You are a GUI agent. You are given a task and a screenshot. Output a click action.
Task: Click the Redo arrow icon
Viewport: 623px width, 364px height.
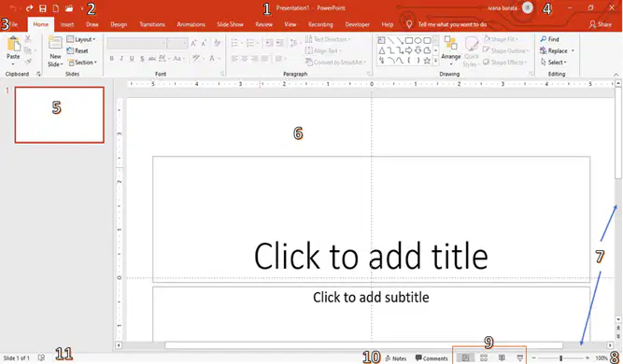pyautogui.click(x=29, y=8)
